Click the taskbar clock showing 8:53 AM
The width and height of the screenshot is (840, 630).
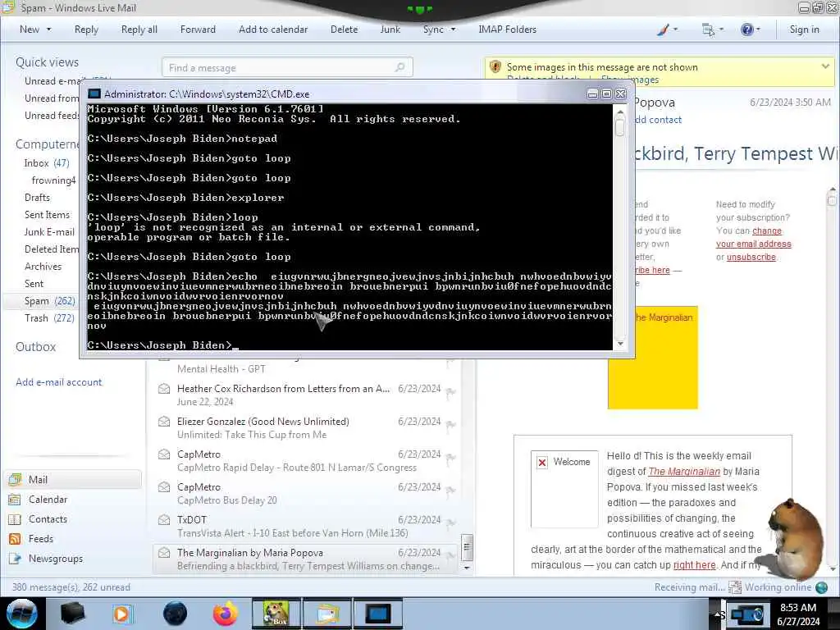798,614
